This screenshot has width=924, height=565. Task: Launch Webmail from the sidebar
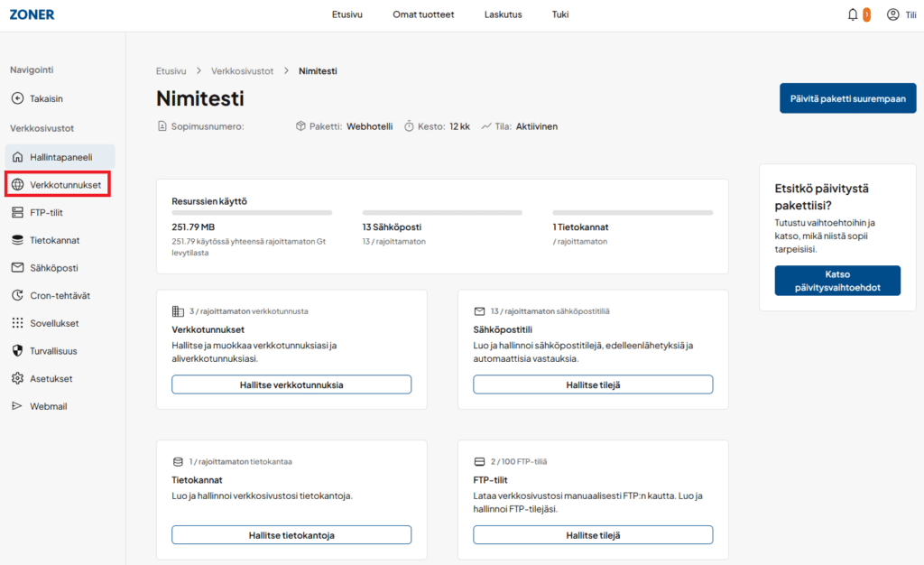48,406
